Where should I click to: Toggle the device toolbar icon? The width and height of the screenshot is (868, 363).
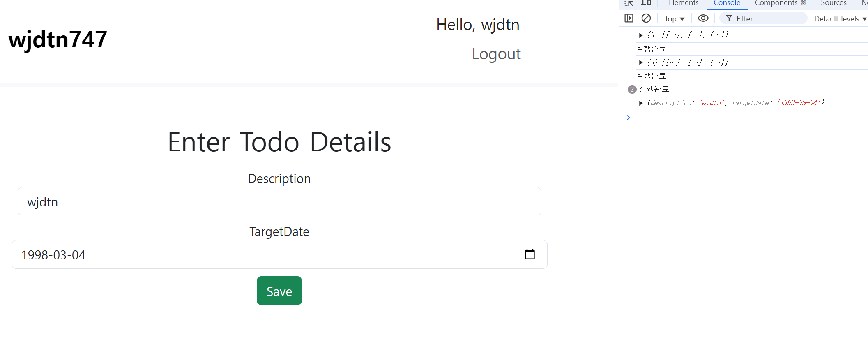click(646, 3)
